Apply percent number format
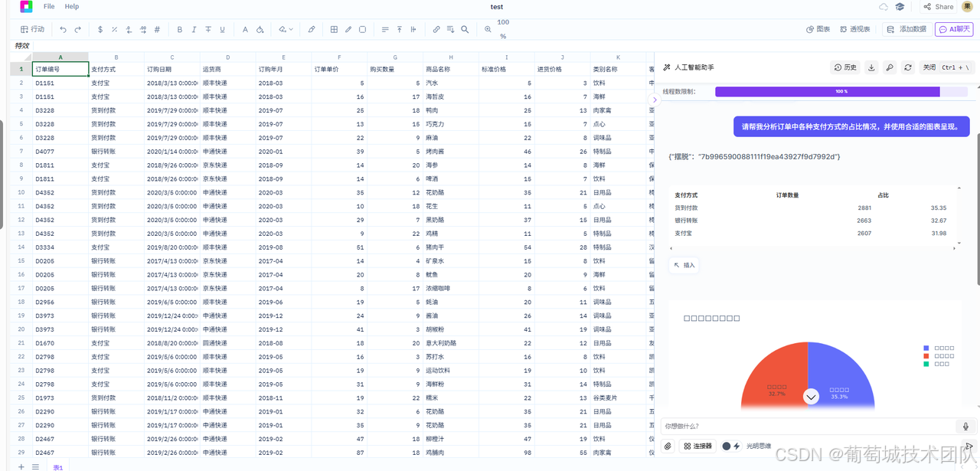Screen dimensions: 980x471 click(x=114, y=29)
